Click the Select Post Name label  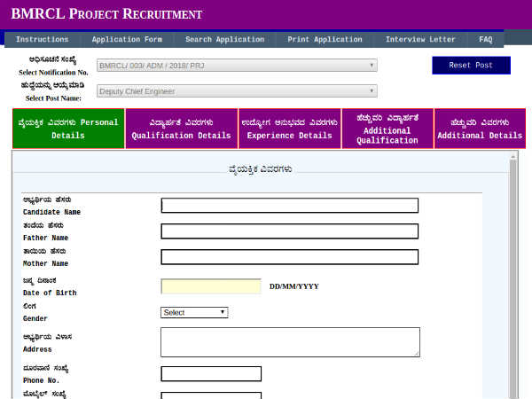53,98
